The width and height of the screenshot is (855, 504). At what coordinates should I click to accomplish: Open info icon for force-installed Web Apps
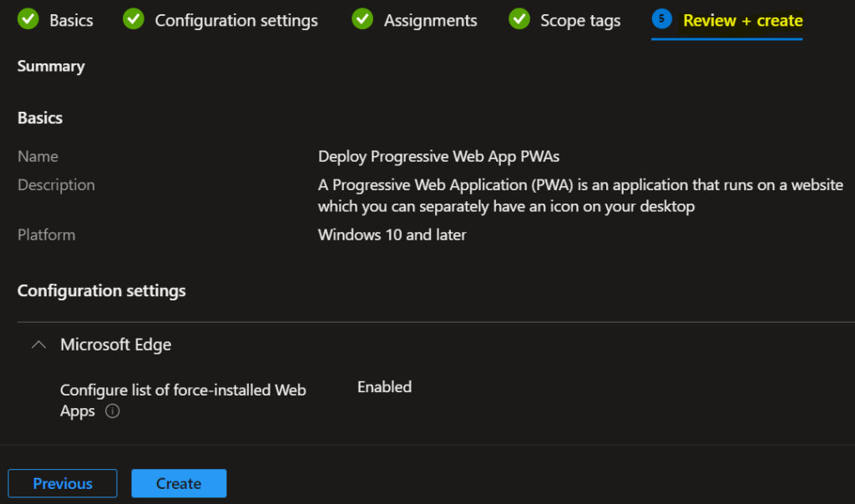113,411
